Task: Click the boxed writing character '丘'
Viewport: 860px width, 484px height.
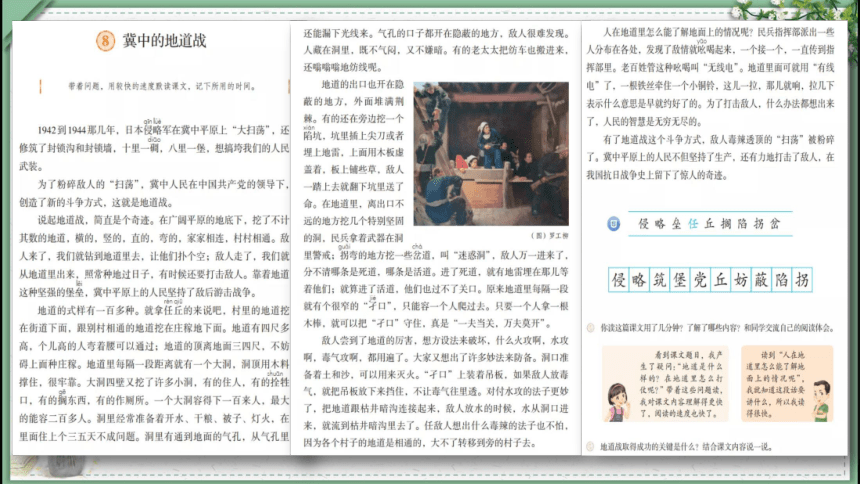Action: point(721,280)
